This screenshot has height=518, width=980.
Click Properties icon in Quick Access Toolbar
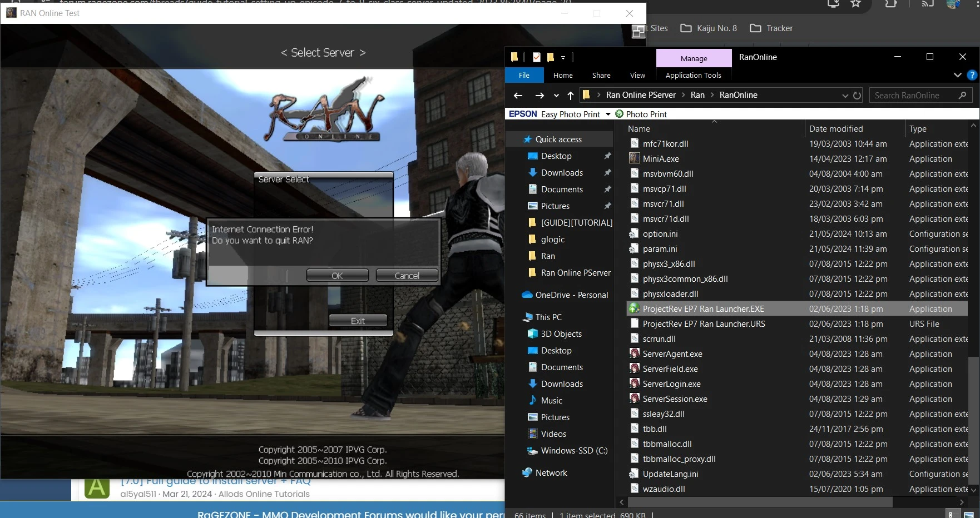click(536, 57)
